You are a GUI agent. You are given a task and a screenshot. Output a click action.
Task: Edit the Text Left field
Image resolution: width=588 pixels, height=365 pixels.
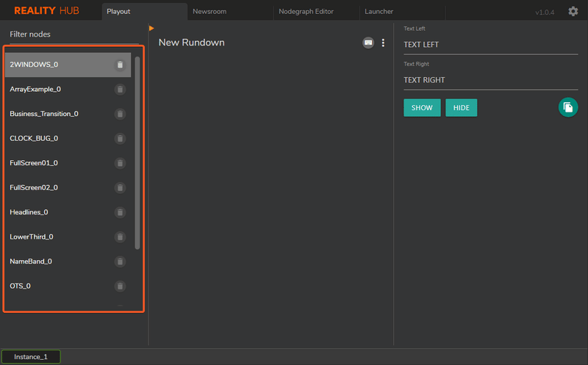(490, 45)
